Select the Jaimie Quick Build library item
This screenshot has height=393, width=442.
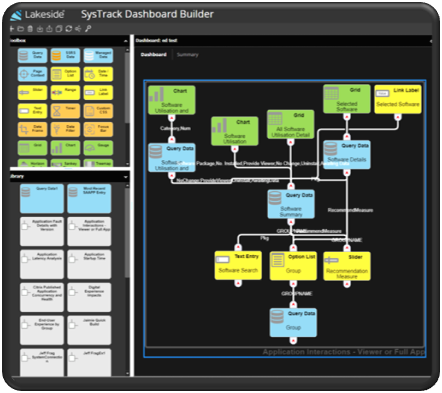[x=89, y=330]
